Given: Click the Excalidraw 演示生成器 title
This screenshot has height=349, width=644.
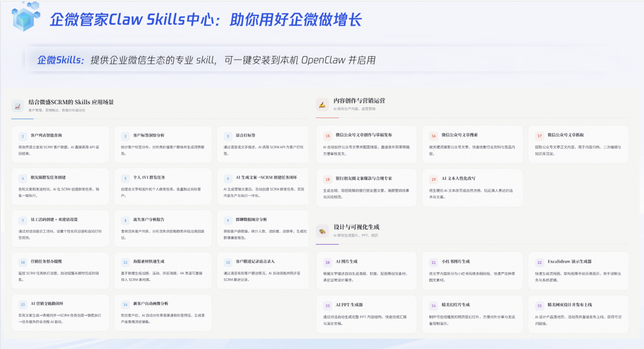Looking at the screenshot, I should click(570, 262).
